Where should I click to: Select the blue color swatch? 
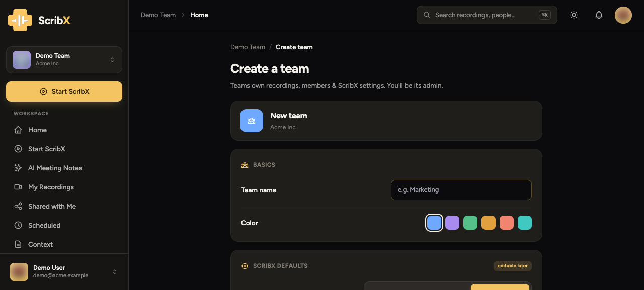point(434,223)
